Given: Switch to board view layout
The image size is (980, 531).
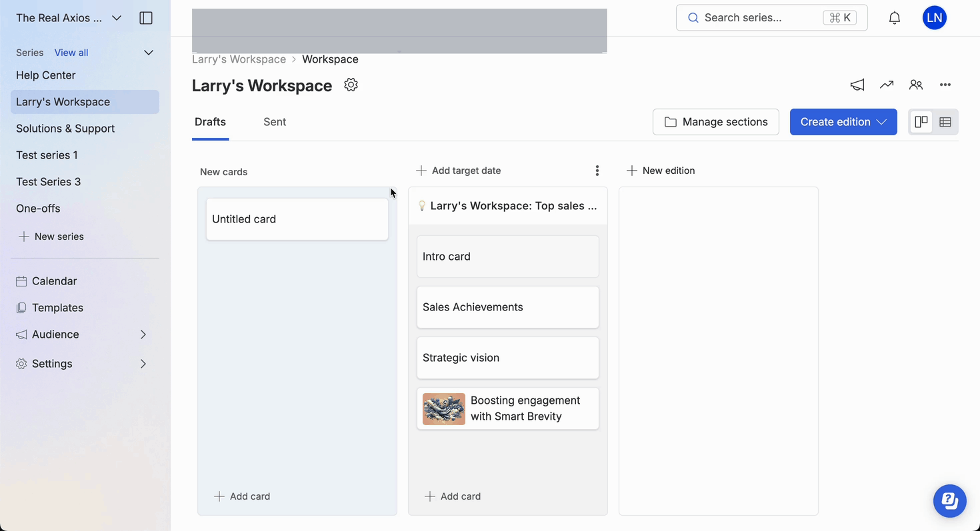Looking at the screenshot, I should click(921, 122).
